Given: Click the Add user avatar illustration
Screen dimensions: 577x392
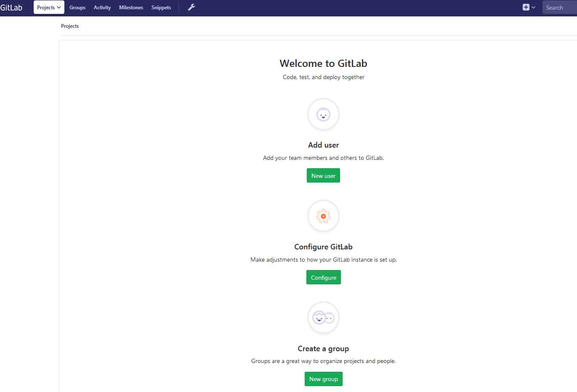Looking at the screenshot, I should 323,114.
